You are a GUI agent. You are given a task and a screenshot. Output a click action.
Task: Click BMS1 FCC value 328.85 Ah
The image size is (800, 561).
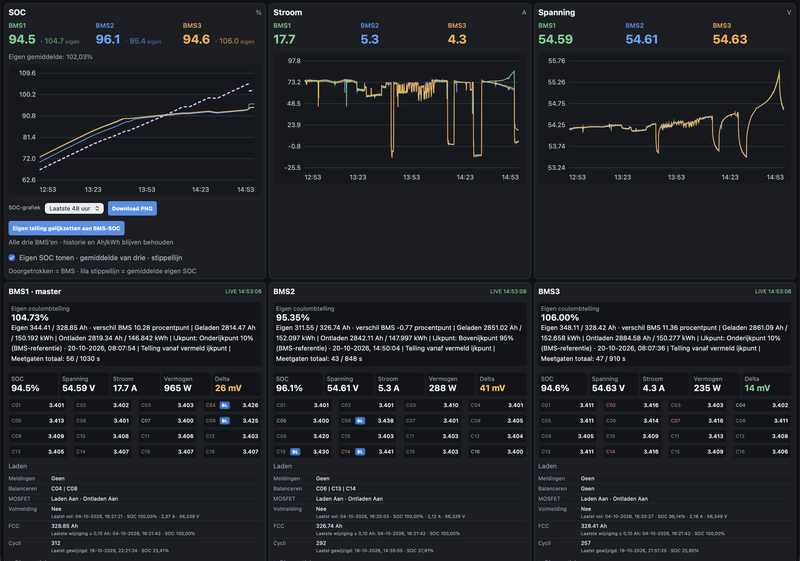[x=64, y=526]
